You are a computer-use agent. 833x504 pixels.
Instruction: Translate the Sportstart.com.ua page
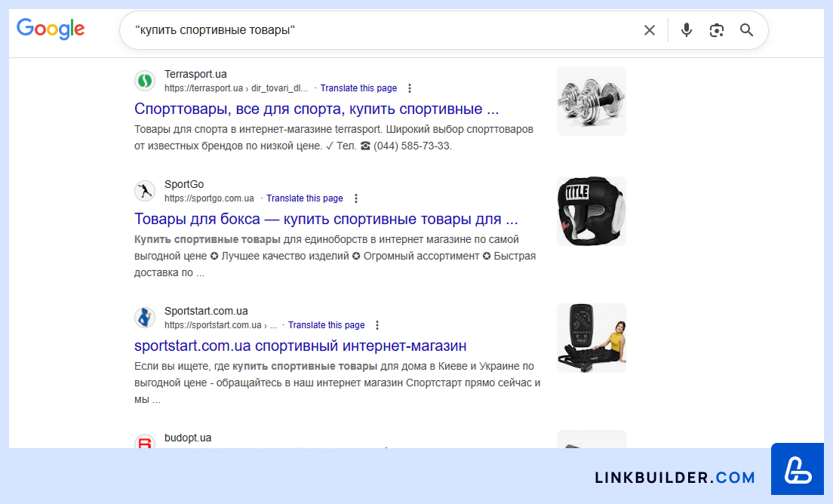(x=326, y=325)
